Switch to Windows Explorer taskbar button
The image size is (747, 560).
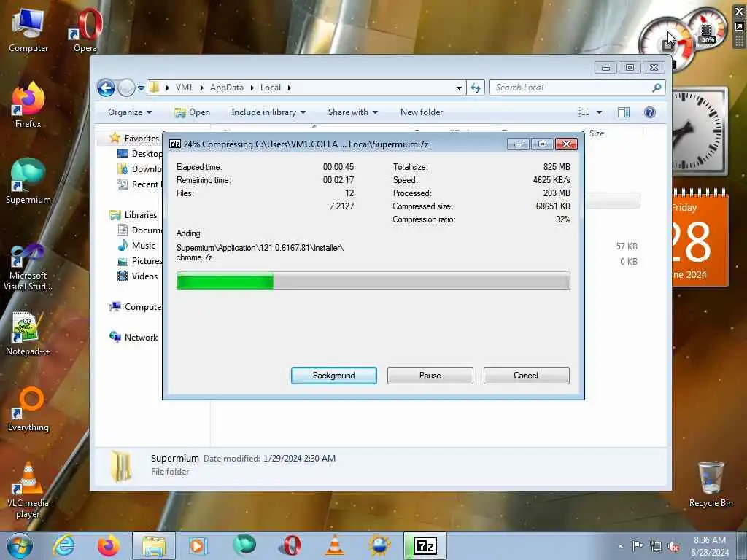click(154, 545)
